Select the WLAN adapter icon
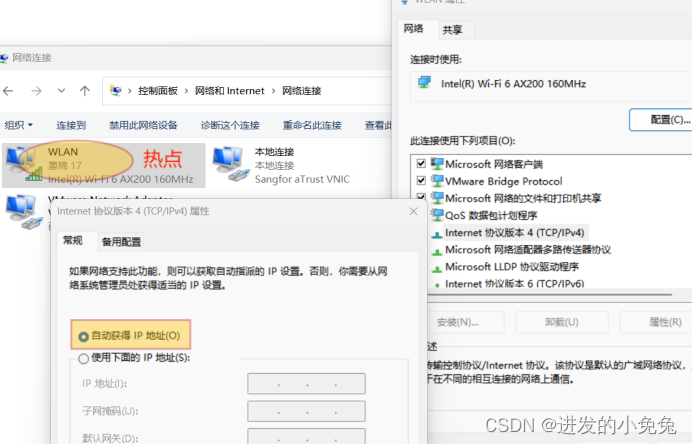The height and width of the screenshot is (444, 692). tap(24, 164)
